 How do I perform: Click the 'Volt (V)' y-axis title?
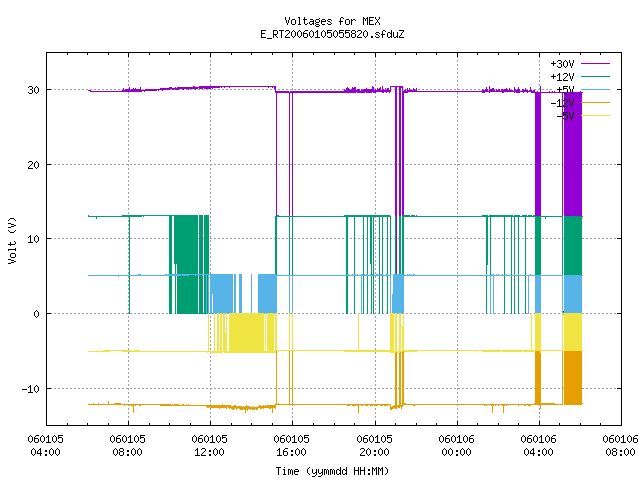click(12, 240)
